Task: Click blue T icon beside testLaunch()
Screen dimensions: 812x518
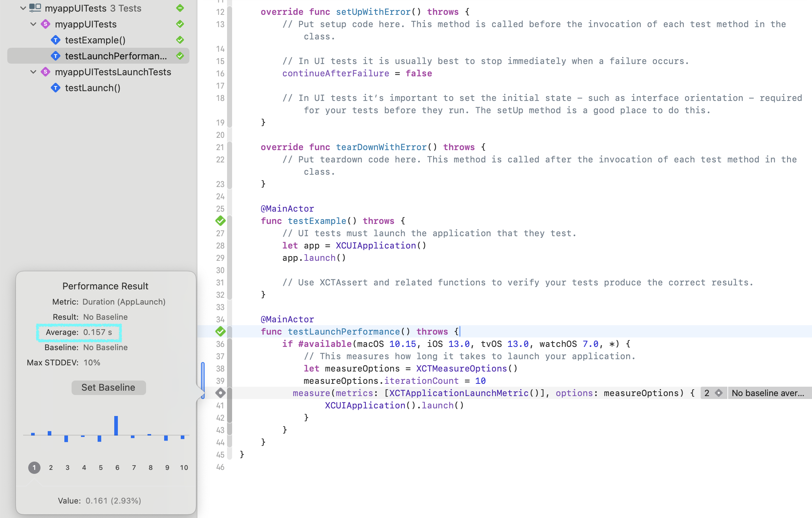Action: [55, 88]
